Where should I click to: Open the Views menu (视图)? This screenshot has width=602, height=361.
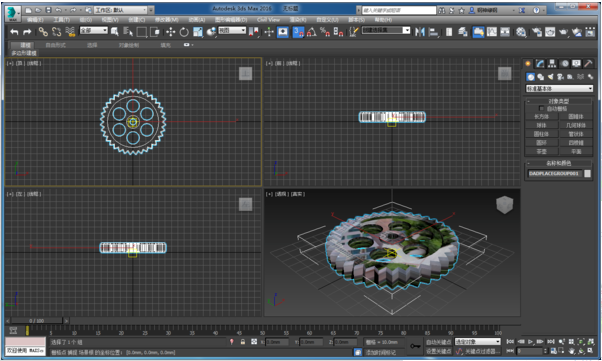[110, 20]
